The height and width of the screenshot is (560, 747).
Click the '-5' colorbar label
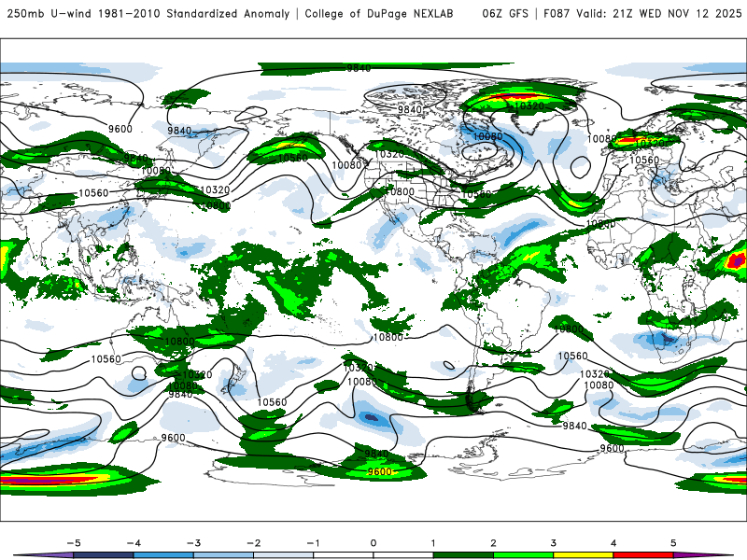74,543
